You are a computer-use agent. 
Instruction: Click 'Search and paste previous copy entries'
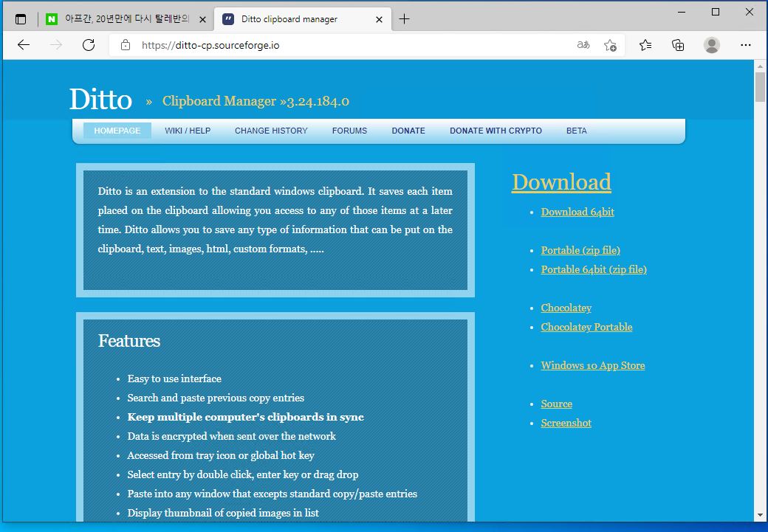(216, 398)
